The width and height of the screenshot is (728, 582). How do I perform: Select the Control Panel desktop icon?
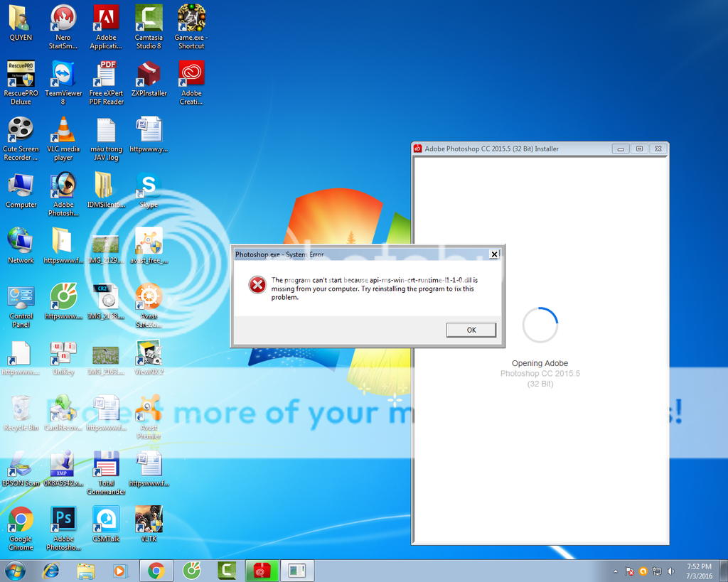pos(21,306)
